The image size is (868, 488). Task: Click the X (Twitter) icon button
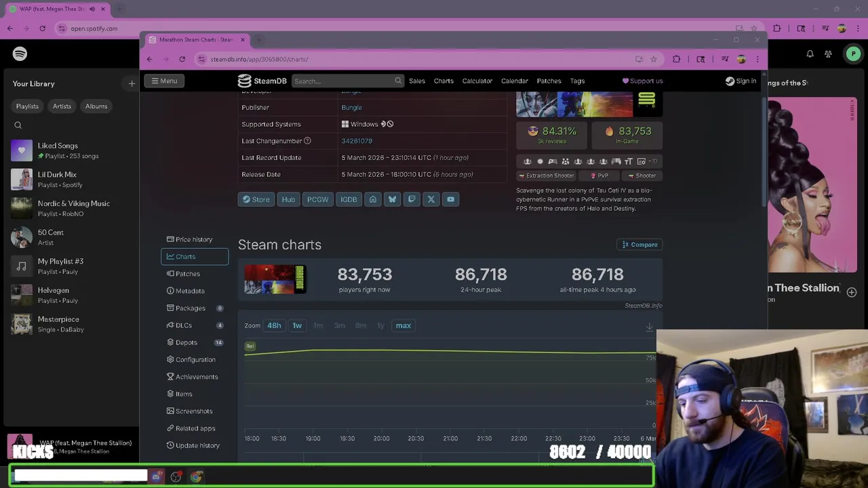click(x=431, y=199)
